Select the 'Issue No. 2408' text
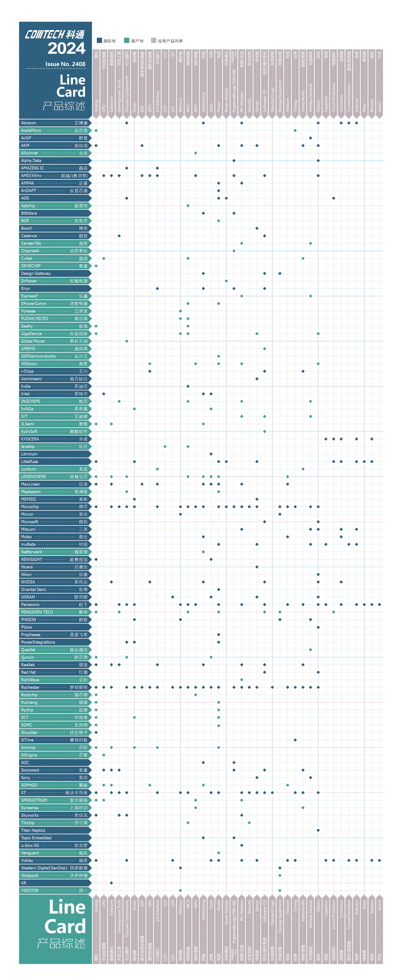The width and height of the screenshot is (399, 980). coord(65,64)
